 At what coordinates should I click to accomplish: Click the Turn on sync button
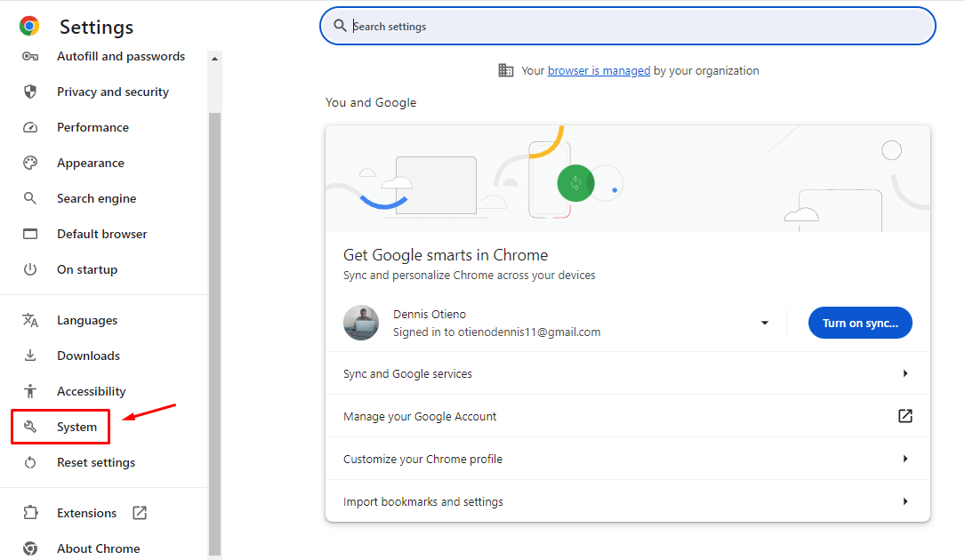tap(860, 323)
